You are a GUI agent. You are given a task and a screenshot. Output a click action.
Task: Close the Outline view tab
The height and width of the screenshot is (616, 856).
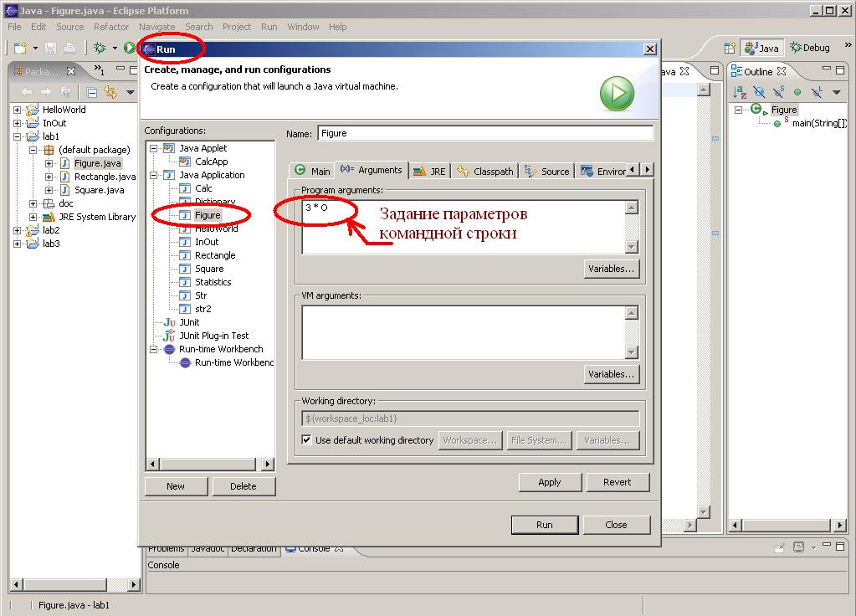pyautogui.click(x=782, y=71)
